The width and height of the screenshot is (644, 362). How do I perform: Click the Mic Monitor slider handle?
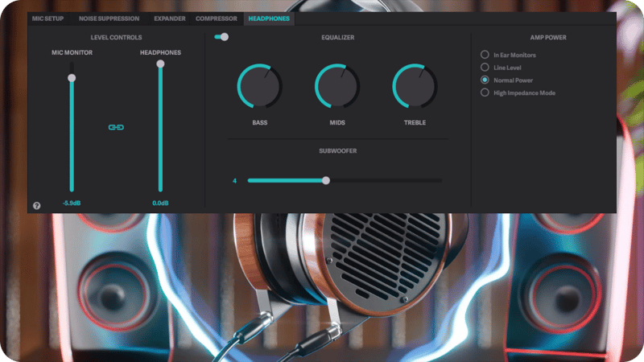tap(72, 78)
